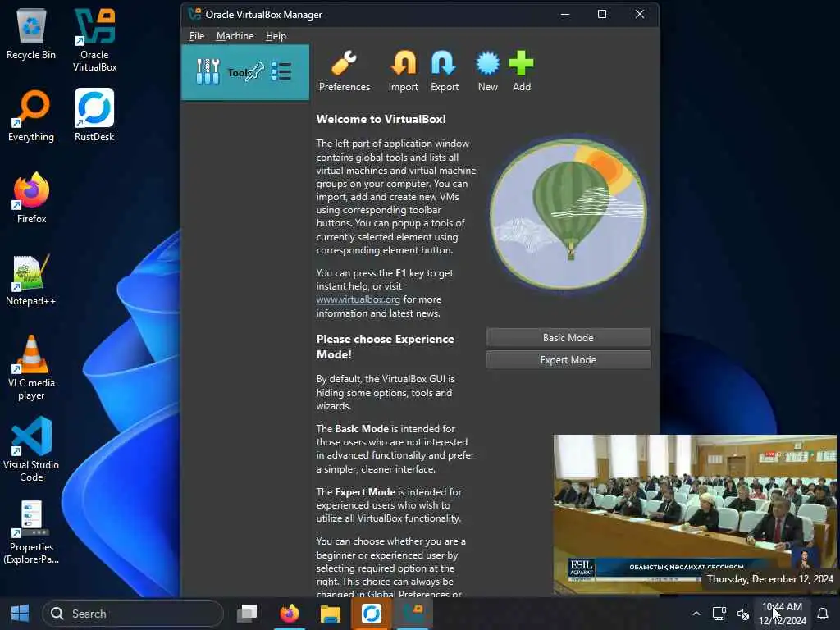Select Properties (ExplorerPa... desktop shortcut
840x630 pixels.
tap(31, 532)
